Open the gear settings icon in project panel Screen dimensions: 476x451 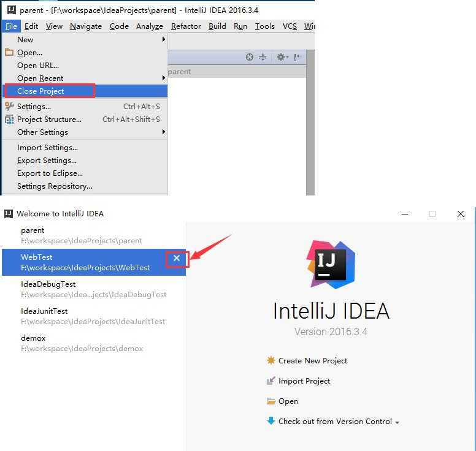282,57
